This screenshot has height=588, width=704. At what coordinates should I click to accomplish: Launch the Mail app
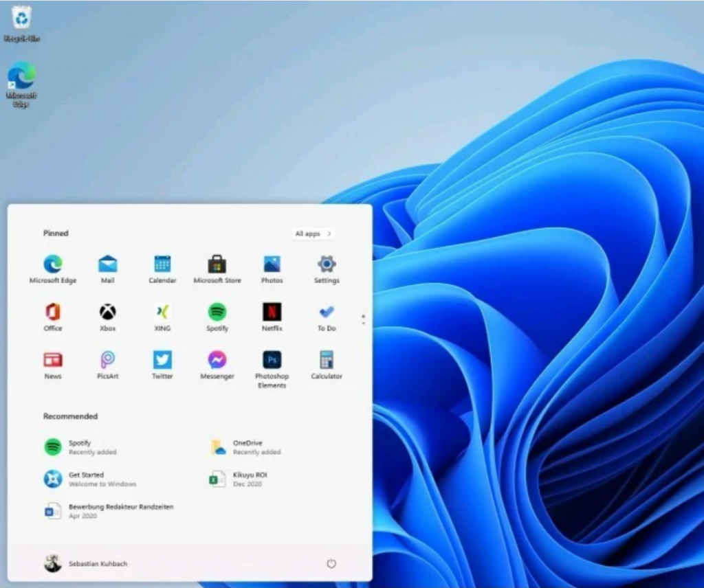pos(108,269)
